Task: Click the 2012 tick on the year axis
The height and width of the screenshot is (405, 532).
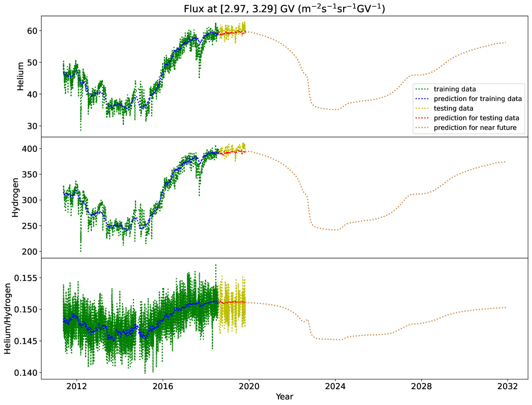Action: pos(77,385)
